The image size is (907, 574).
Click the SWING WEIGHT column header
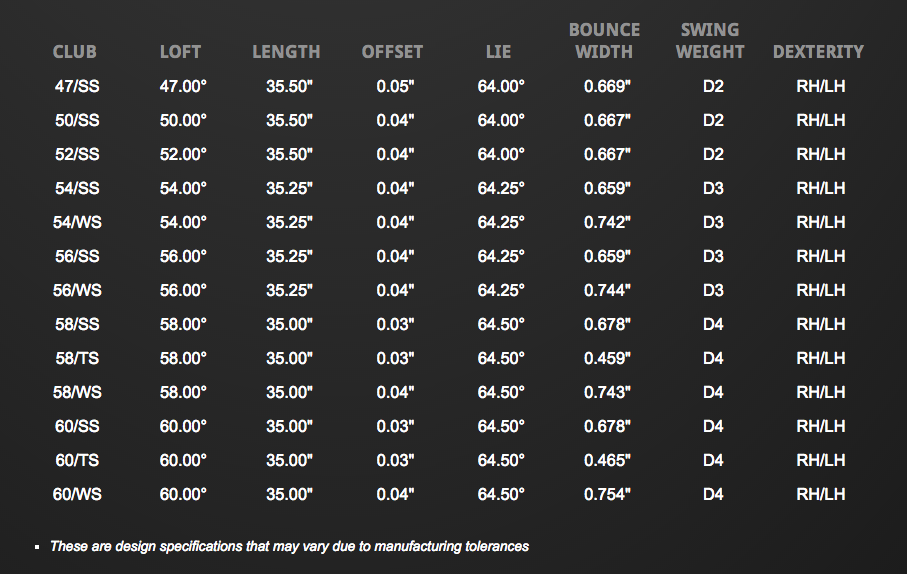710,41
